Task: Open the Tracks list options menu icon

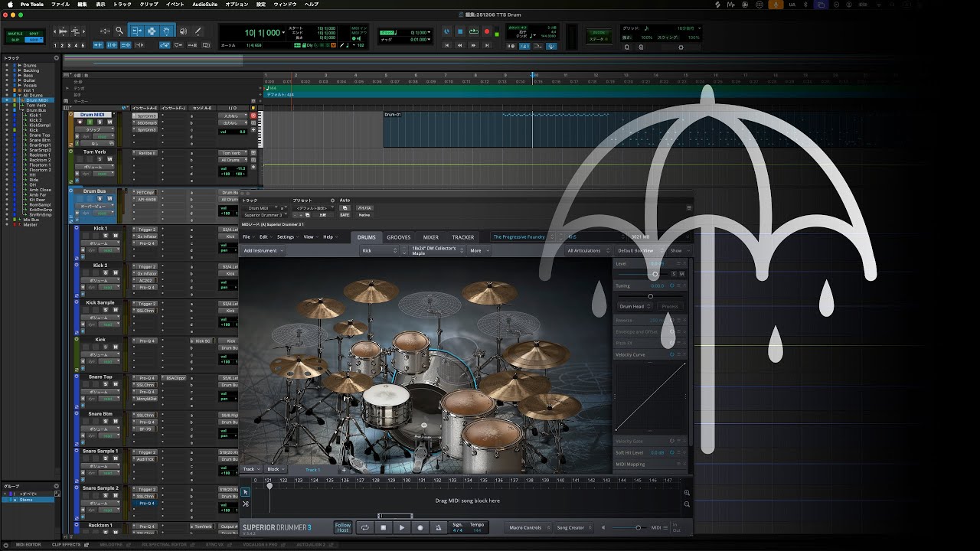Action: coord(57,57)
